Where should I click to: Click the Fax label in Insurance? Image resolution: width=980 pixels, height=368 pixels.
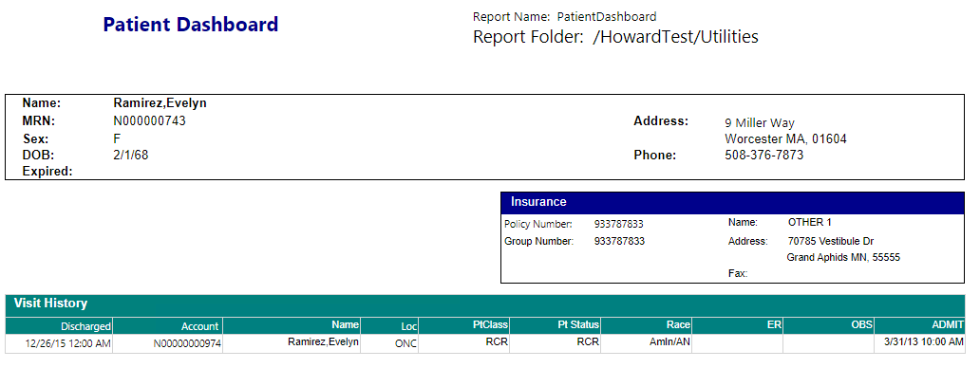click(738, 273)
